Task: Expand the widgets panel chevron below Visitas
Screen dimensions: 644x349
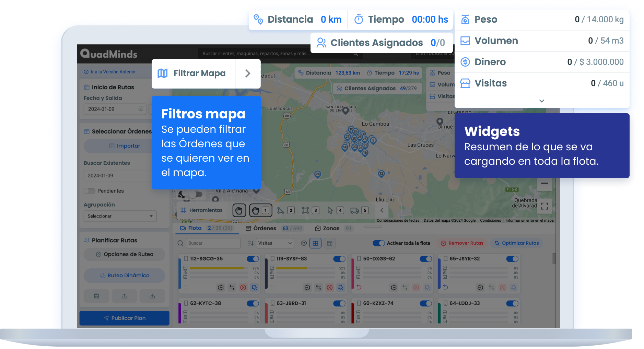Action: click(x=541, y=101)
